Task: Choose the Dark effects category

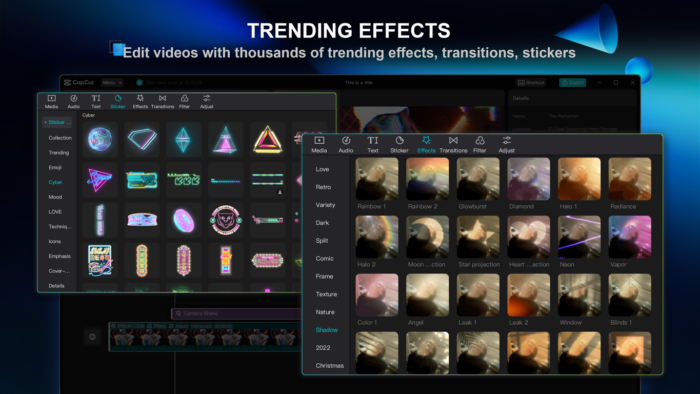Action: tap(322, 223)
